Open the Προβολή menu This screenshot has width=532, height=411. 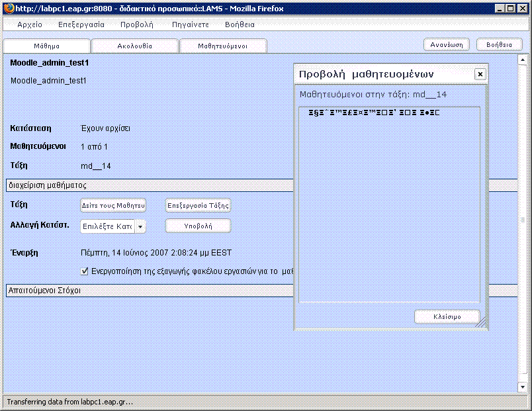pos(137,24)
